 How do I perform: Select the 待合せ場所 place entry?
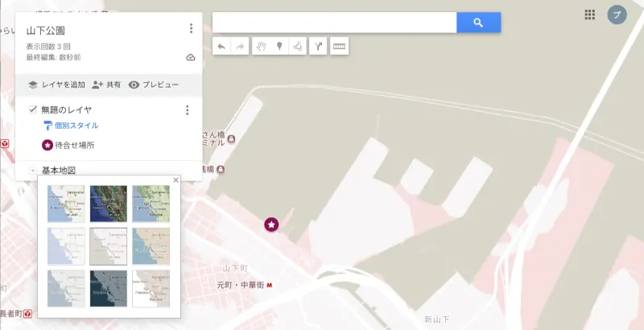pyautogui.click(x=75, y=146)
